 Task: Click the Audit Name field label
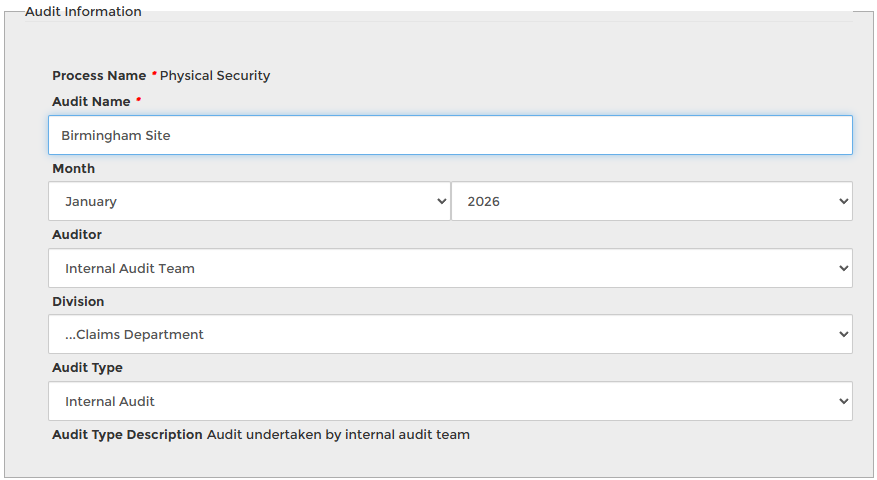pos(91,101)
